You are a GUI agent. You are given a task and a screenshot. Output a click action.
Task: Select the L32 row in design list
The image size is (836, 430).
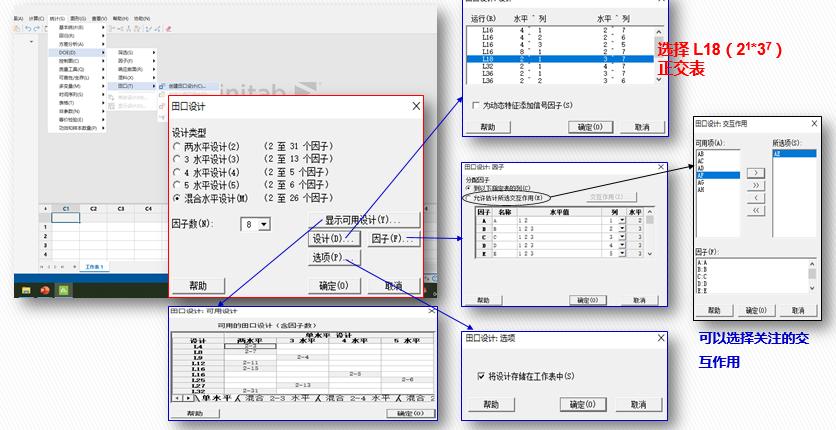(x=560, y=66)
